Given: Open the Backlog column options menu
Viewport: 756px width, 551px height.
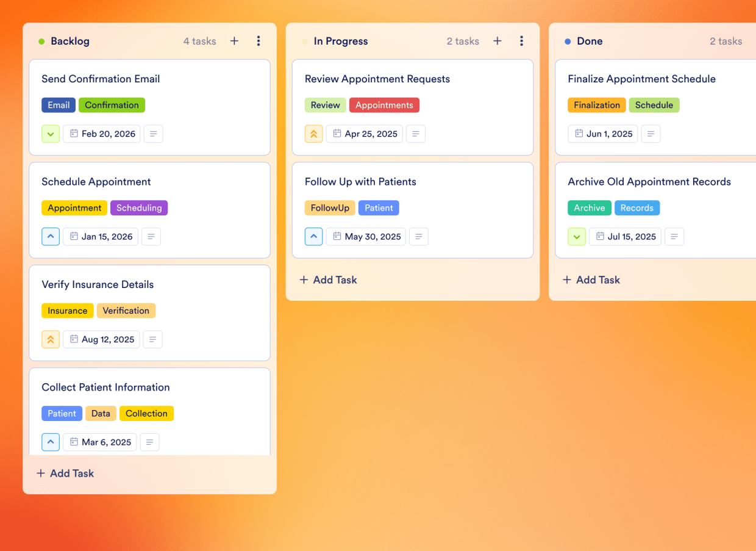Looking at the screenshot, I should [x=259, y=41].
